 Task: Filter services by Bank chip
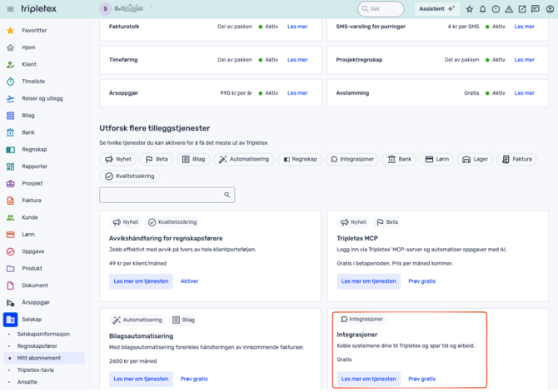(x=399, y=159)
